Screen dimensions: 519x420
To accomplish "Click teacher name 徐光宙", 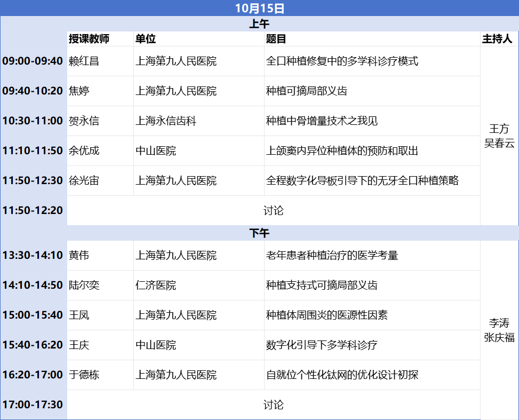I will pos(84,180).
